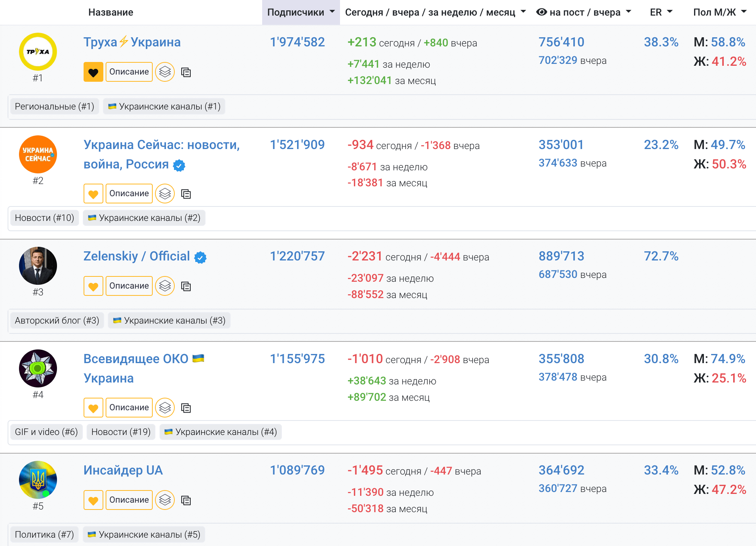The image size is (756, 546).
Task: Click verified badge next to Украина Сейчас
Action: pos(179,165)
